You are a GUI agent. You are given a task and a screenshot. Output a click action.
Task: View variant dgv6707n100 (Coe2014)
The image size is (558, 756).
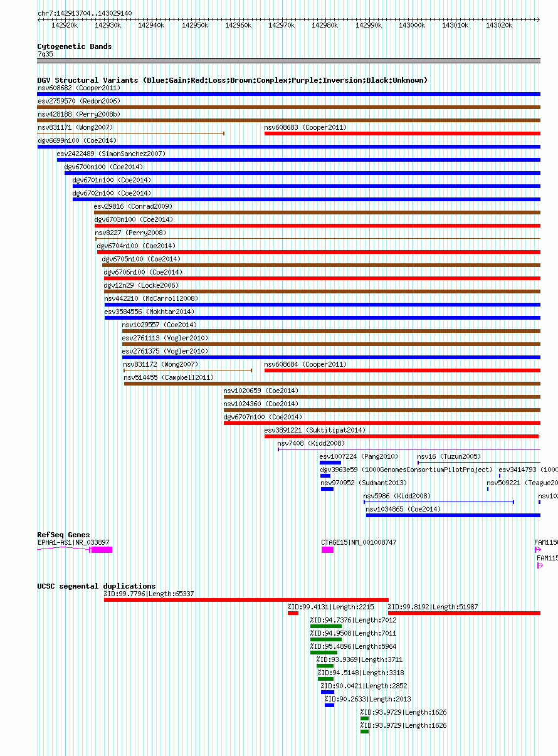[x=263, y=417]
